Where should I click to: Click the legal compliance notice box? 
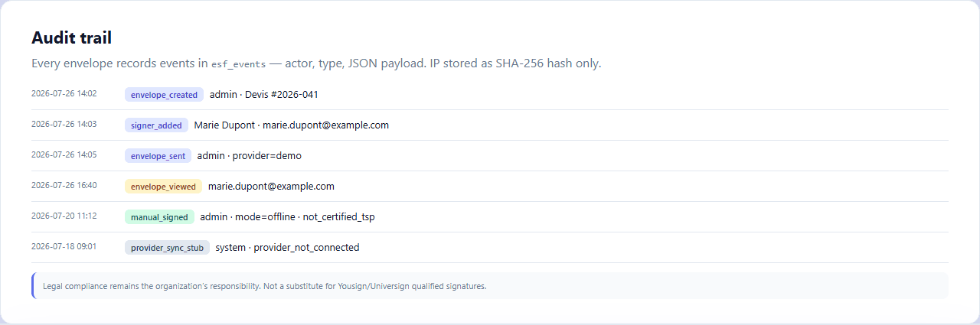click(x=490, y=286)
